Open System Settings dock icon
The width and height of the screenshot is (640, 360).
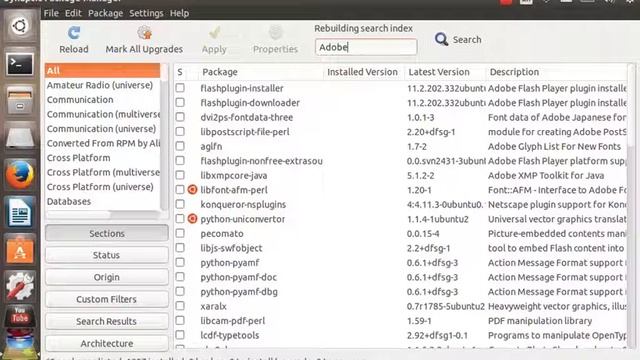tap(20, 286)
